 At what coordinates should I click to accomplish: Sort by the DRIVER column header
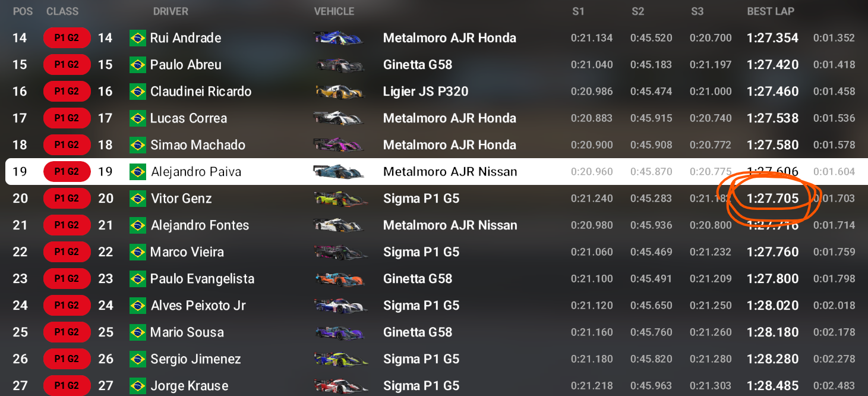[x=171, y=11]
